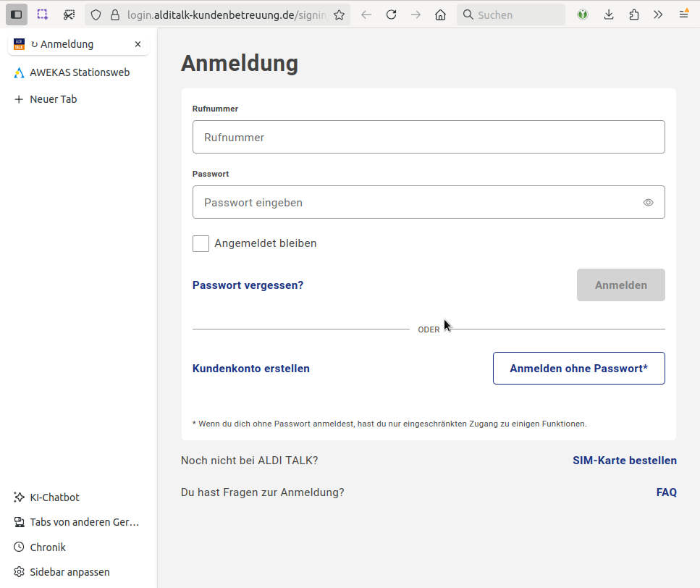Bookmark this page with the star
Screen dimensions: 700x588
339,14
